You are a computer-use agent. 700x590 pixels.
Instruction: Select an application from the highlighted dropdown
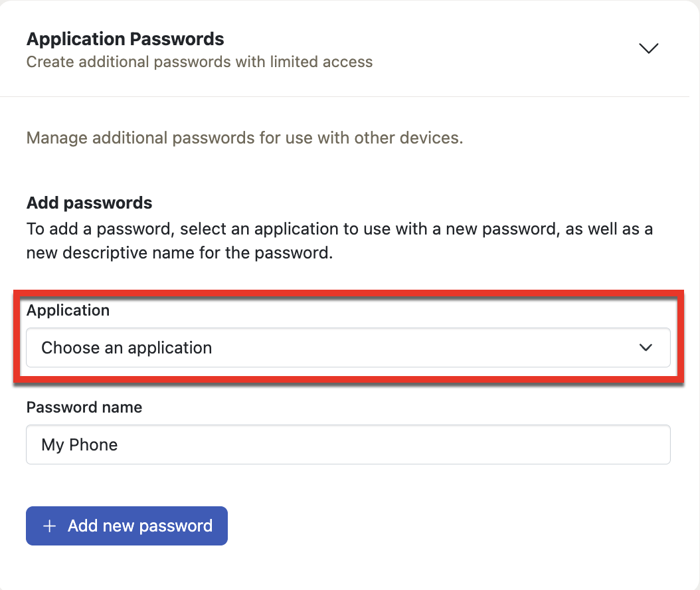(x=348, y=347)
